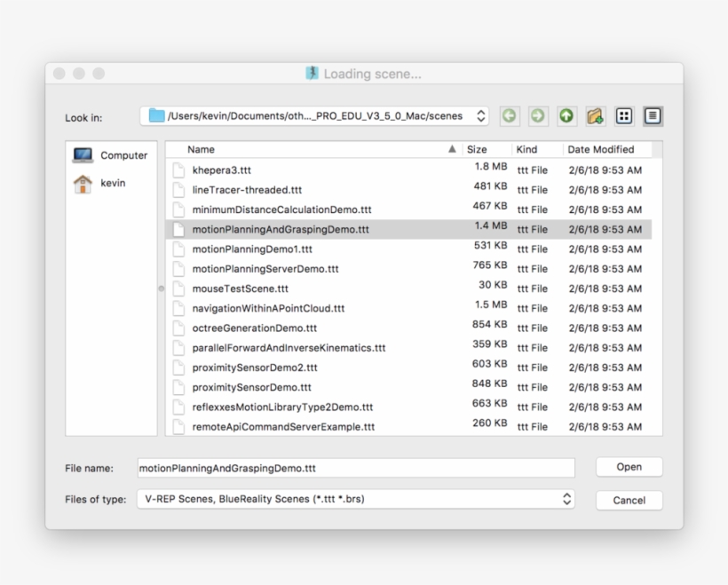Expand the Look in path dropdown arrow
This screenshot has width=728, height=585.
click(480, 115)
